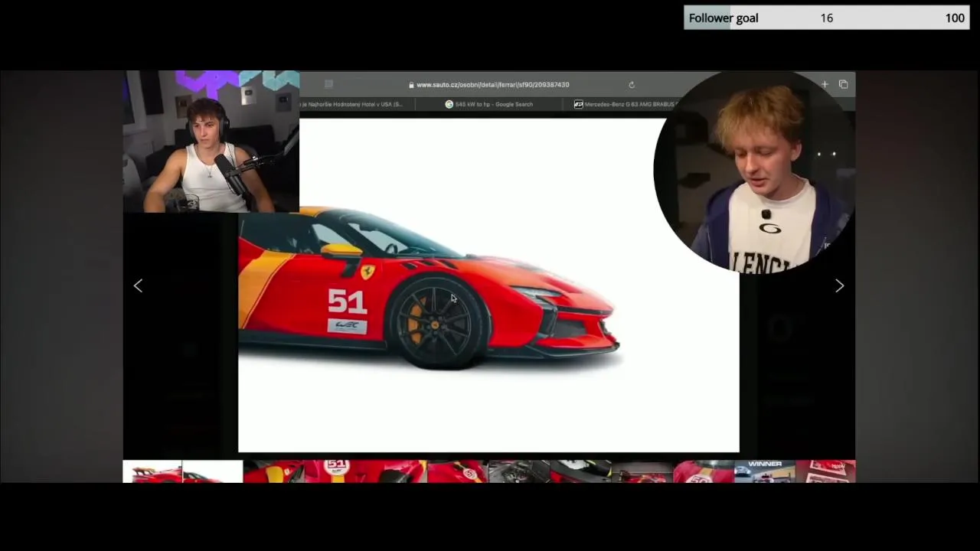Switch to the Najhoršie Hodnotený Hotel v USA tab
Viewport: 980px width, 551px height.
[x=352, y=104]
